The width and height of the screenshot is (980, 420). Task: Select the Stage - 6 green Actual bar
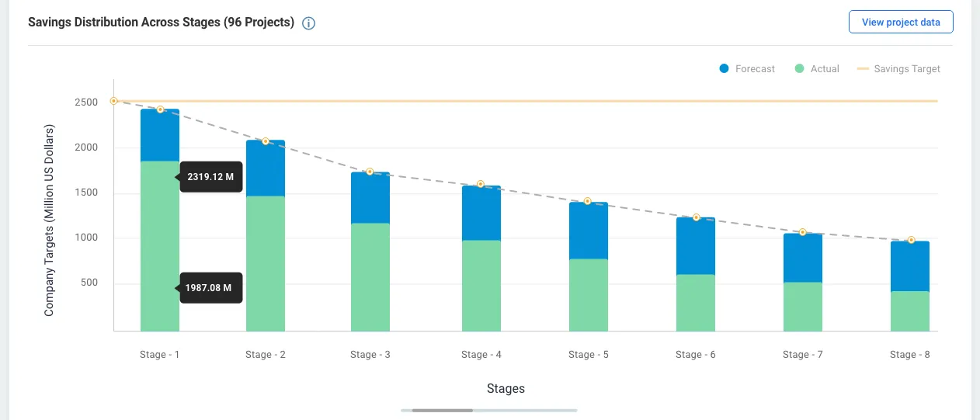[x=696, y=303]
